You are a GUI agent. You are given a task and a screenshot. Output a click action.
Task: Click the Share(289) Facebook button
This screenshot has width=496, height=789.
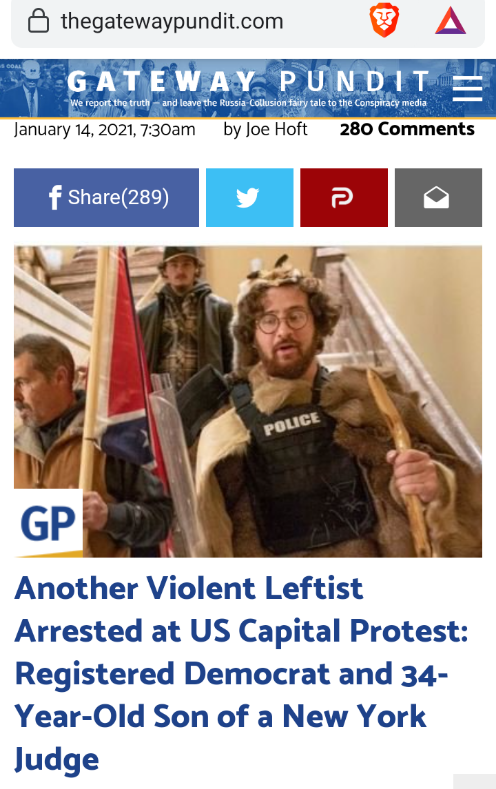point(106,197)
